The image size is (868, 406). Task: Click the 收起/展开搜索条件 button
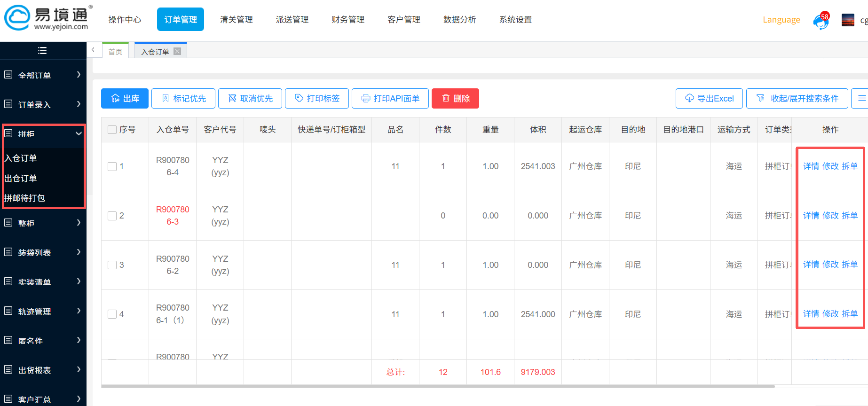(x=797, y=98)
